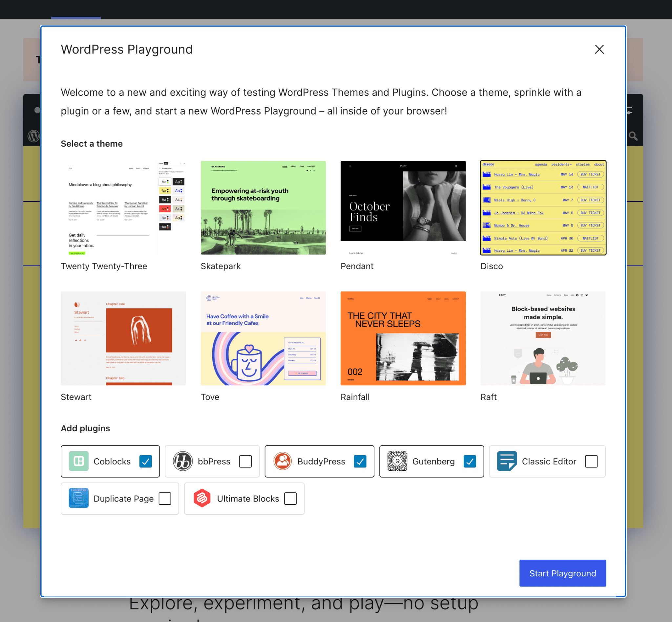Select the Rainfall theme thumbnail
The height and width of the screenshot is (622, 672).
(x=403, y=338)
